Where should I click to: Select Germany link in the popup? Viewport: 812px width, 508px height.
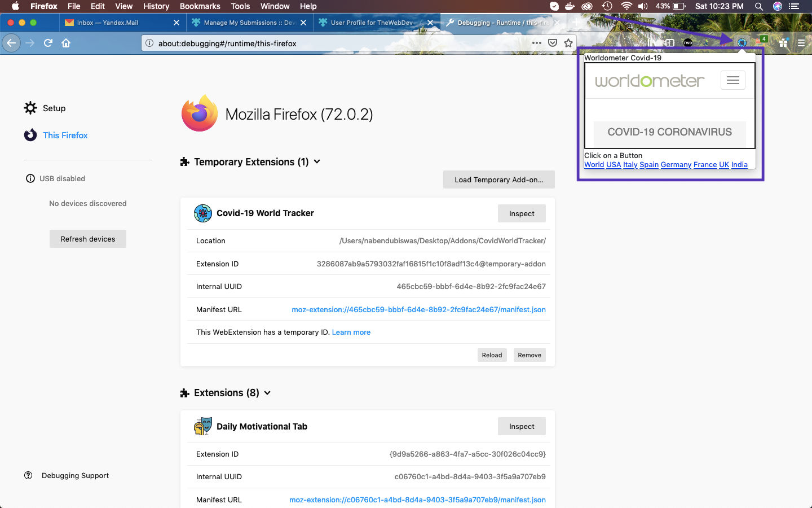tap(676, 165)
